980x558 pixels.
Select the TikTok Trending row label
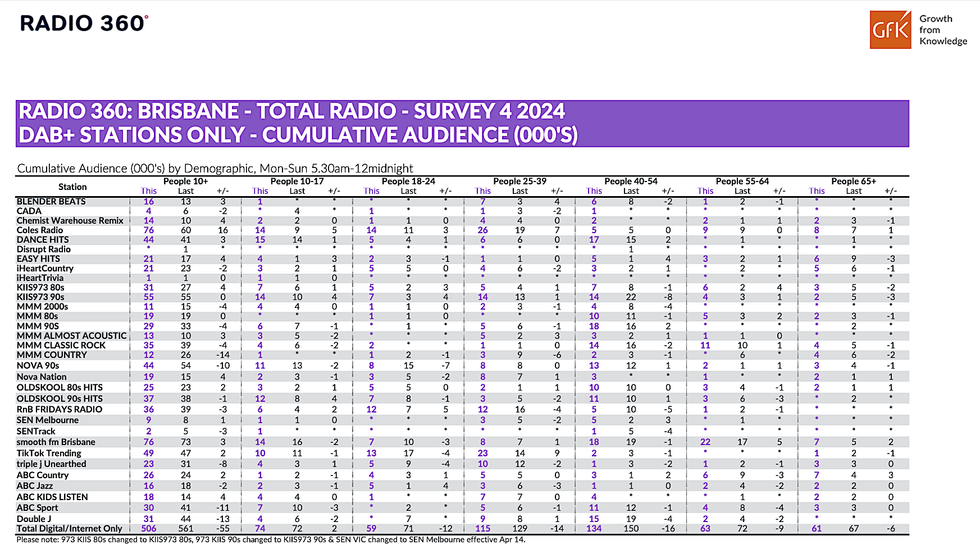point(49,453)
